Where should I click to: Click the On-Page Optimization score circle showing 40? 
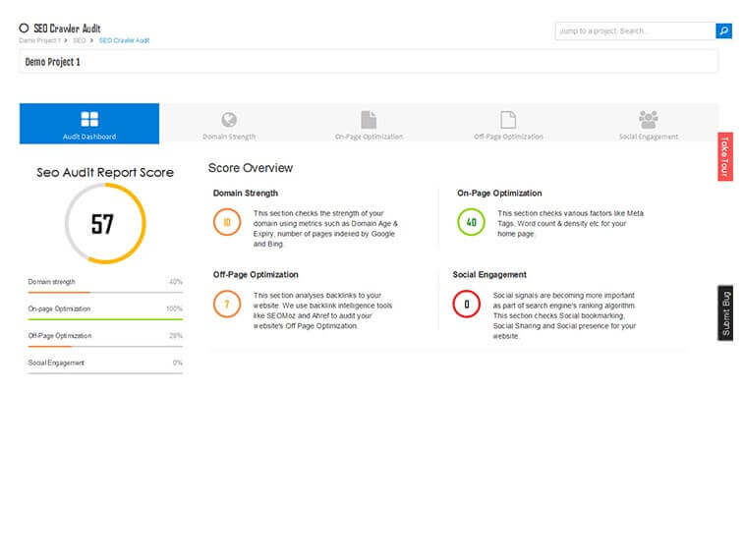pos(471,222)
